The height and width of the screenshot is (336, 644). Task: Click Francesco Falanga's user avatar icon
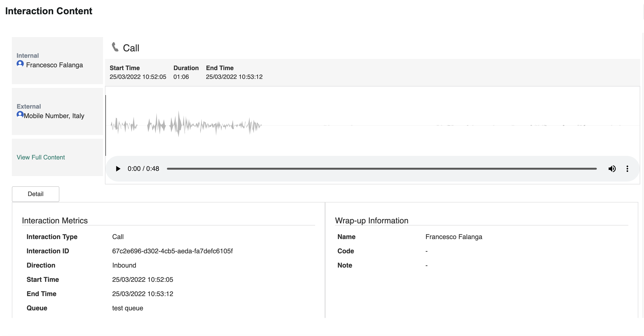20,64
